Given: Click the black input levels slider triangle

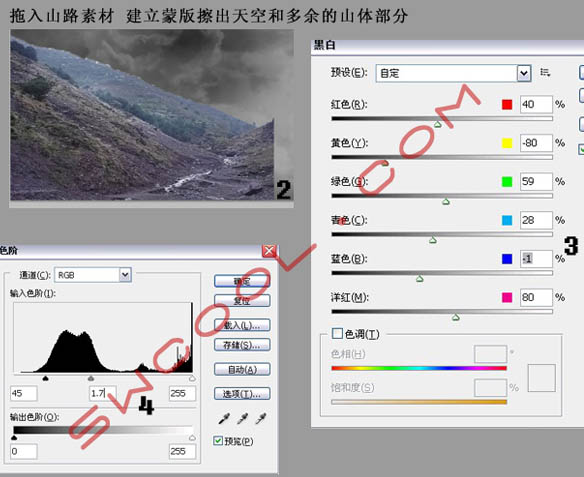Looking at the screenshot, I should coord(45,378).
